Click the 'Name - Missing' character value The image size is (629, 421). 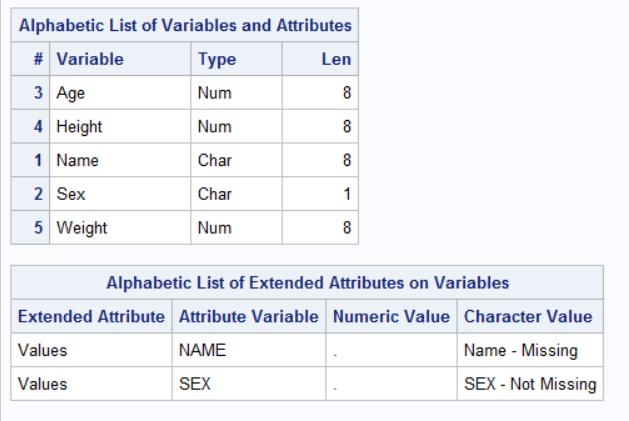pos(520,350)
